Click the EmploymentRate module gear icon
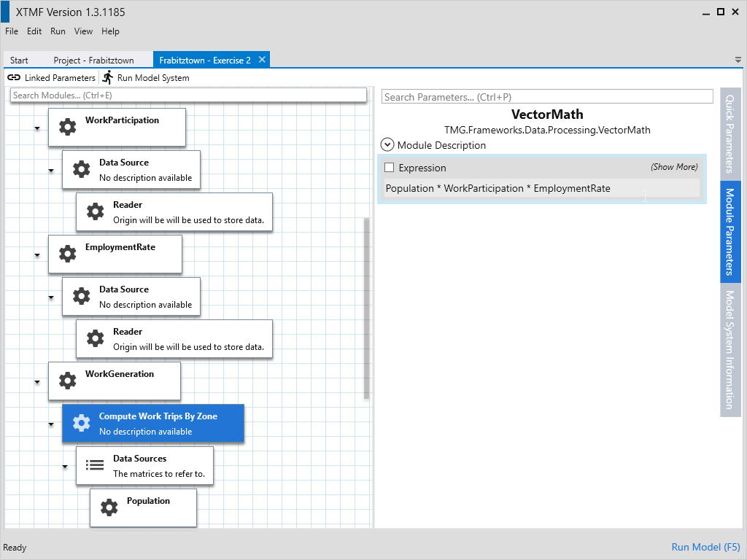 (x=67, y=254)
